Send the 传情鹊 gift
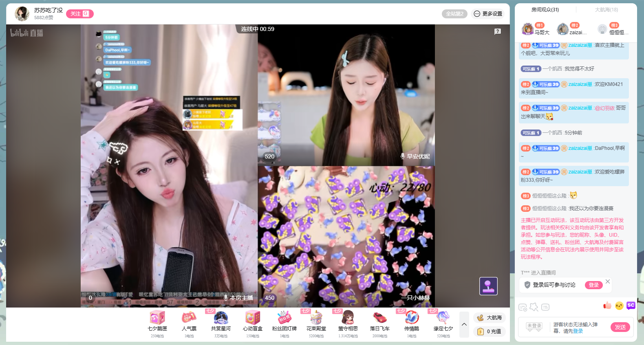Viewport: 644px width, 345px height. tap(412, 324)
